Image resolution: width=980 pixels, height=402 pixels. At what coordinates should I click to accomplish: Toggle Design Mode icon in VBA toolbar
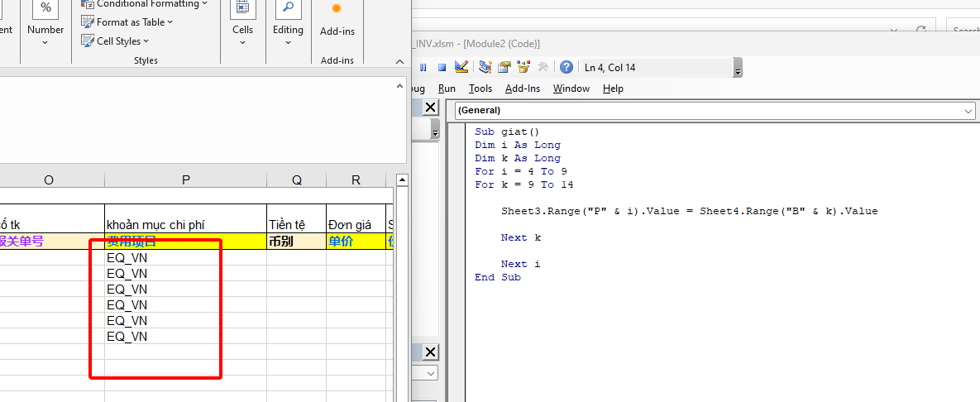click(461, 67)
